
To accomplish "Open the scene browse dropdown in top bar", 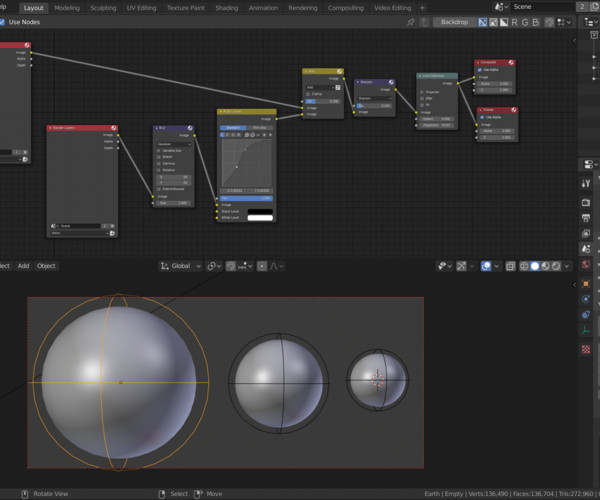I will (501, 7).
